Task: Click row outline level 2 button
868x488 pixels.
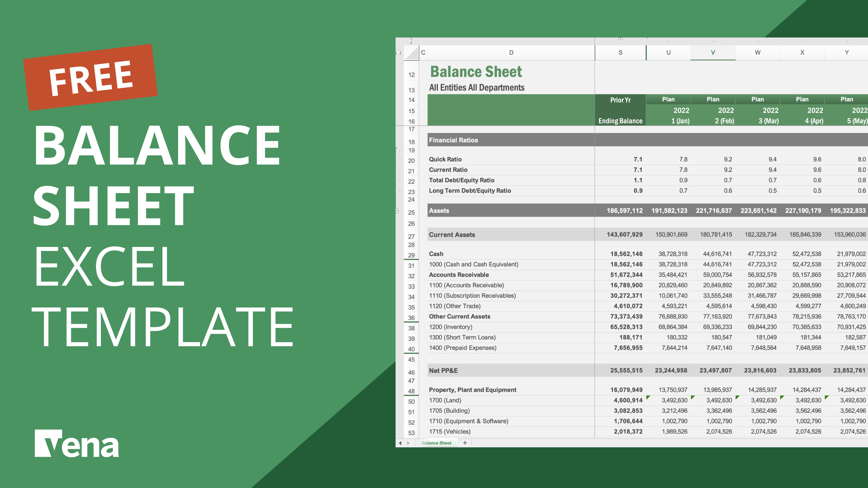Action: click(x=401, y=53)
